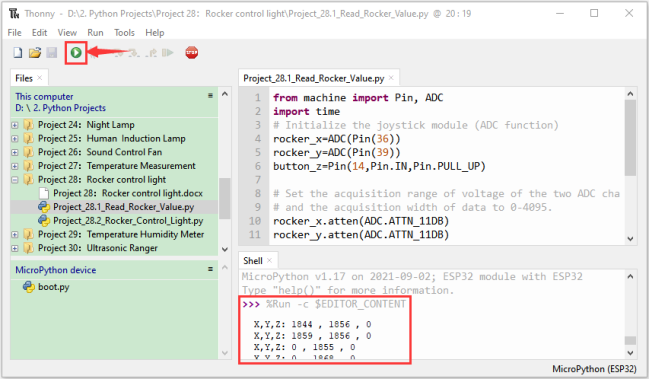Screen dimensions: 650x379
Task: Click the Shell scrollbar down arrow
Action: [631, 353]
